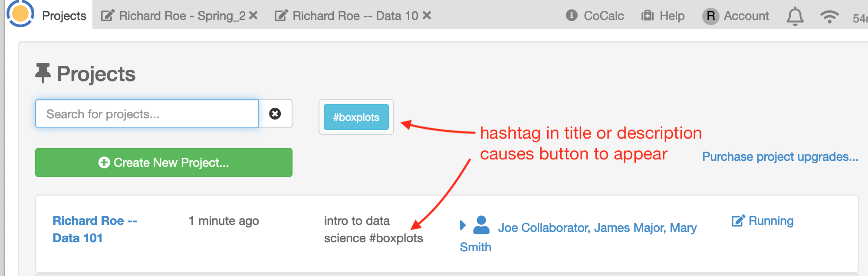
Task: Switch to the Projects tab
Action: [64, 16]
